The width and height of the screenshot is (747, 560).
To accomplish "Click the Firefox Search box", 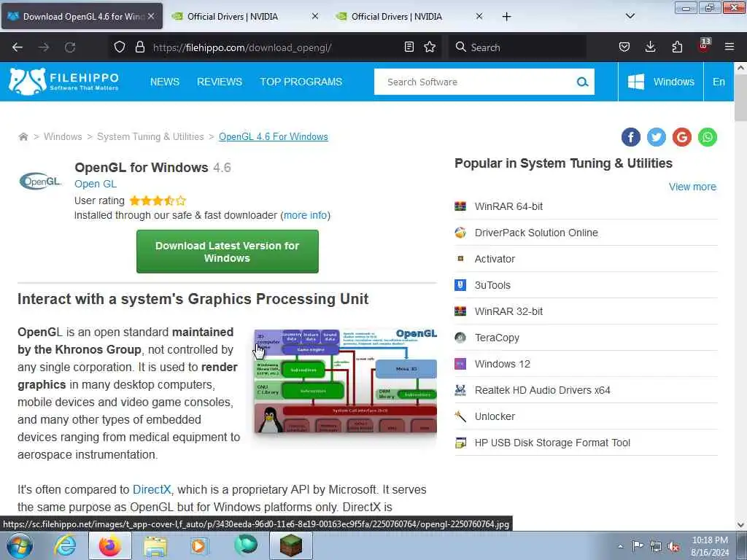I will pos(517,47).
